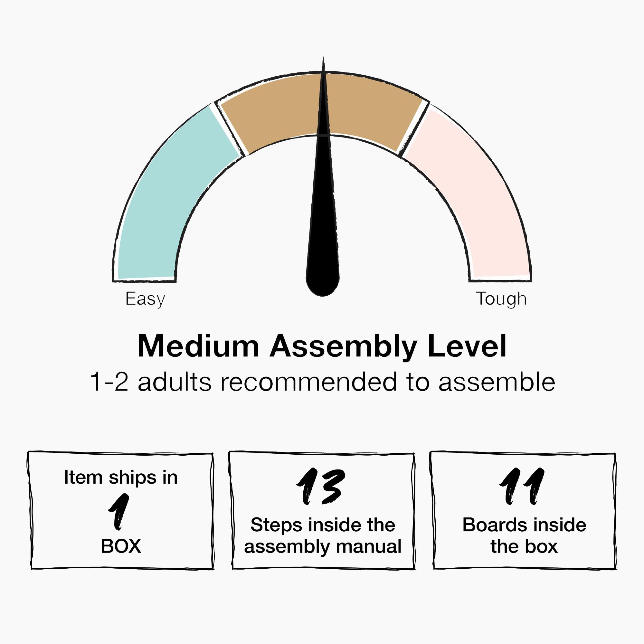Click the 13 Steps card

point(322,510)
